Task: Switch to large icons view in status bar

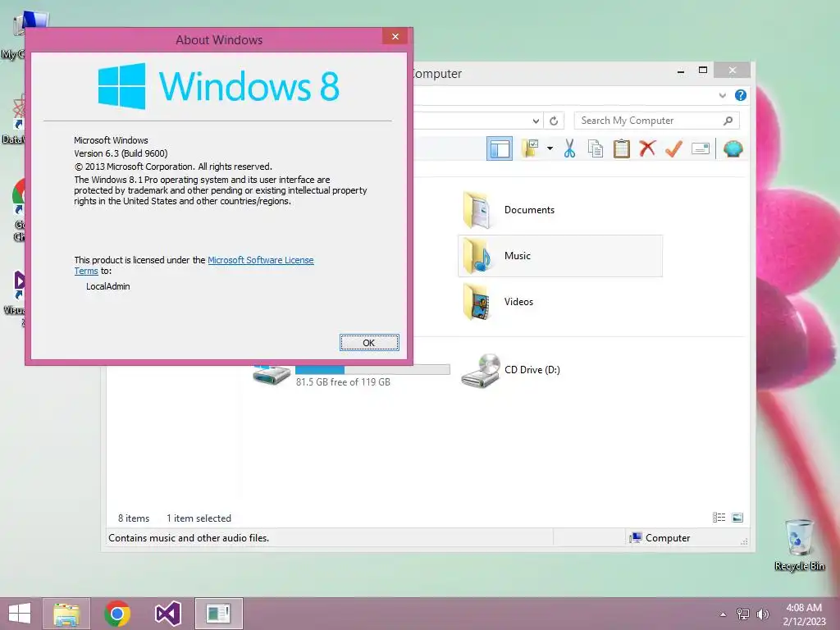Action: (x=737, y=518)
